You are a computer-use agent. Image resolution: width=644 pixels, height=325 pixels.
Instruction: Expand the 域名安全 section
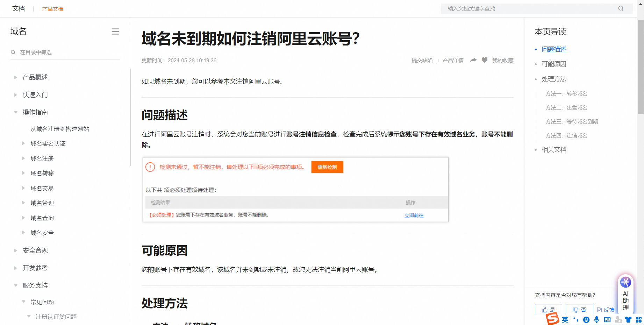(x=23, y=233)
